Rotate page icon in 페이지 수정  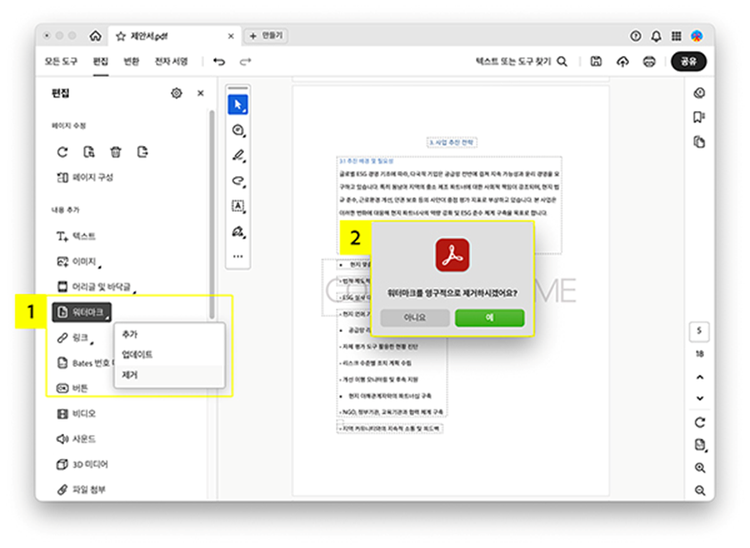click(62, 152)
